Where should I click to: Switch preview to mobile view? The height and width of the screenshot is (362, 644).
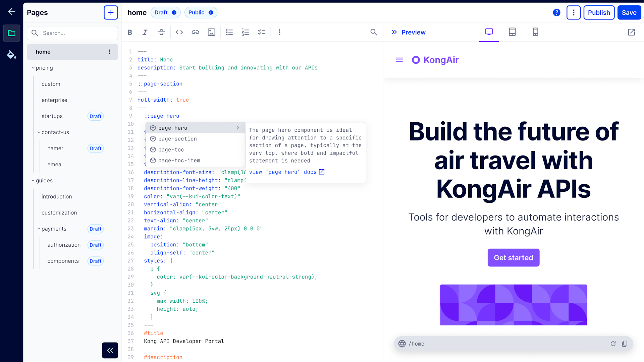point(535,32)
